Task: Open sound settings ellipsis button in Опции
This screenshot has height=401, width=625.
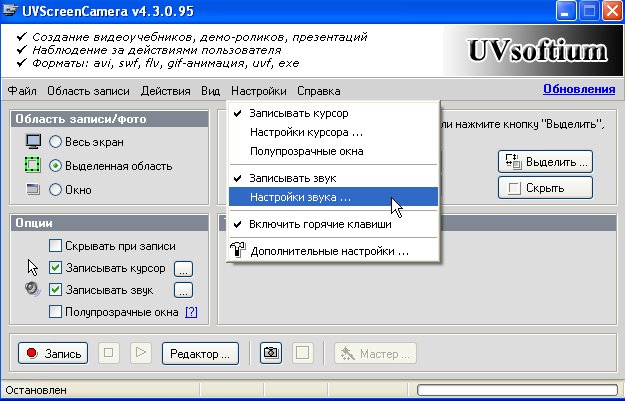Action: click(x=183, y=290)
